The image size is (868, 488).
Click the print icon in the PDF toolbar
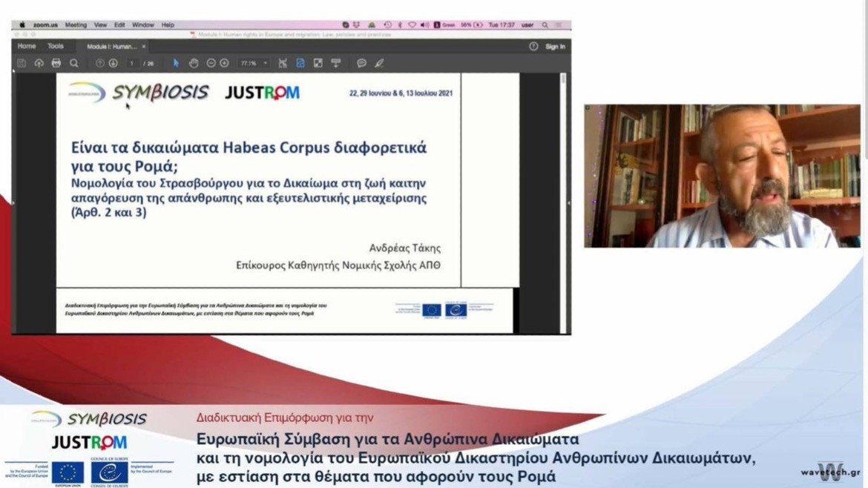point(56,64)
